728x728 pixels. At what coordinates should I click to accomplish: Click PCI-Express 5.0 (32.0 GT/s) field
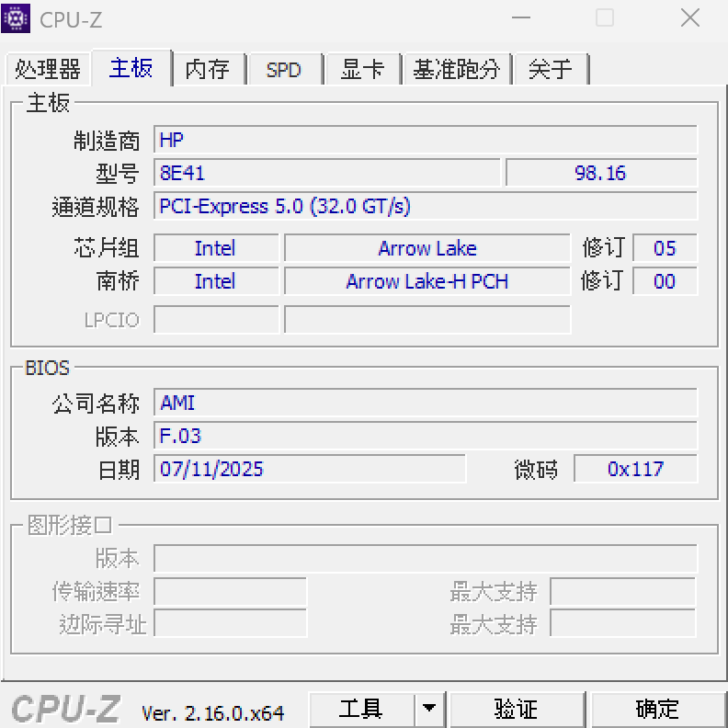click(426, 206)
